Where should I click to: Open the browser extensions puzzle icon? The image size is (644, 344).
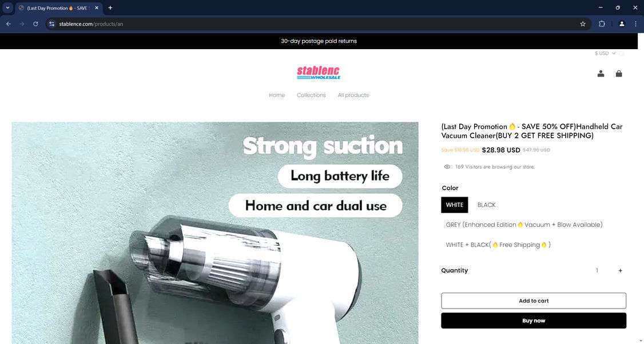click(602, 24)
